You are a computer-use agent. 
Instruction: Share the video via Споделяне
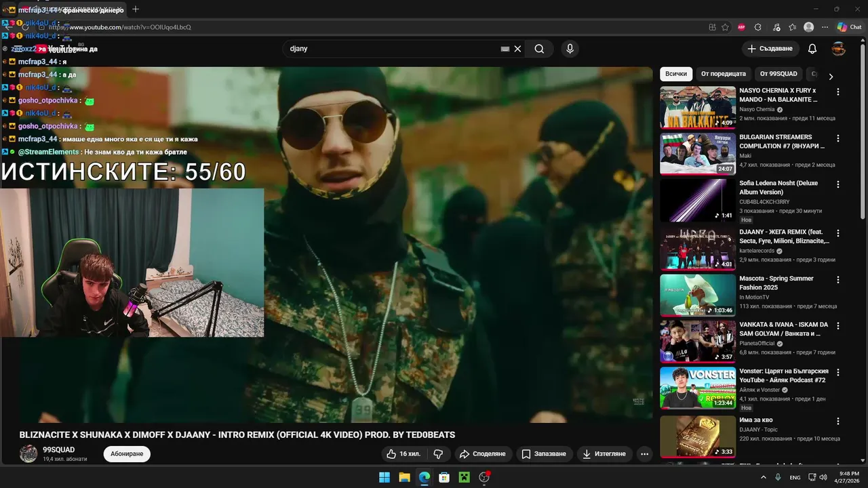coord(482,453)
